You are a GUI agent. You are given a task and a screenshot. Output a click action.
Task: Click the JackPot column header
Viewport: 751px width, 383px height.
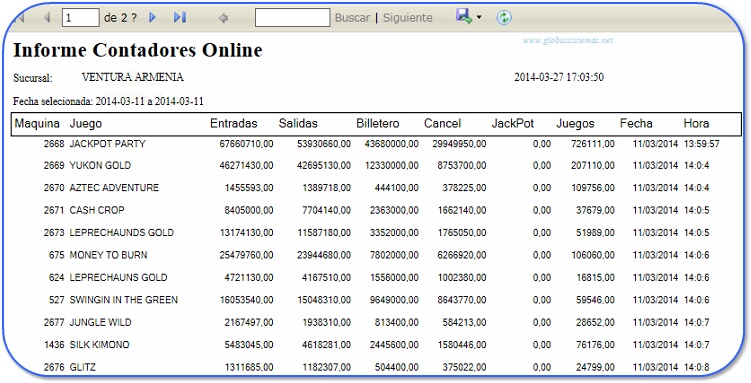pyautogui.click(x=512, y=124)
